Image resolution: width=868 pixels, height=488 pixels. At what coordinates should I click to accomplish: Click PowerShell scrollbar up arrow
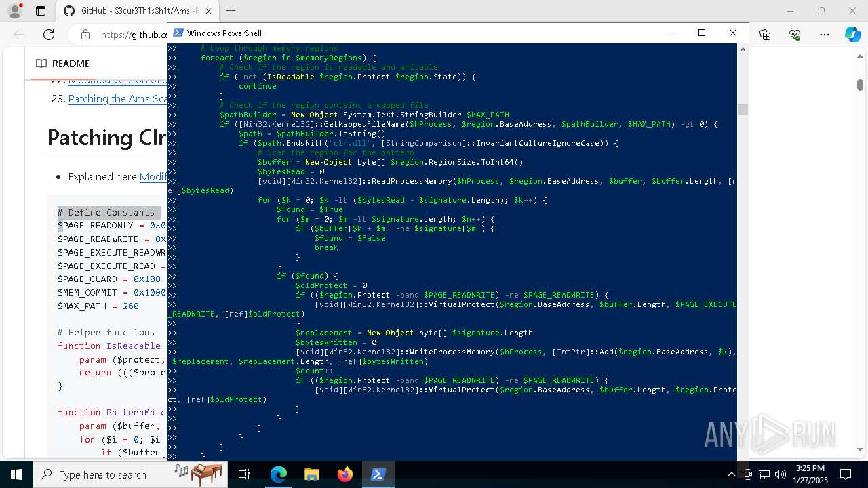pos(743,49)
